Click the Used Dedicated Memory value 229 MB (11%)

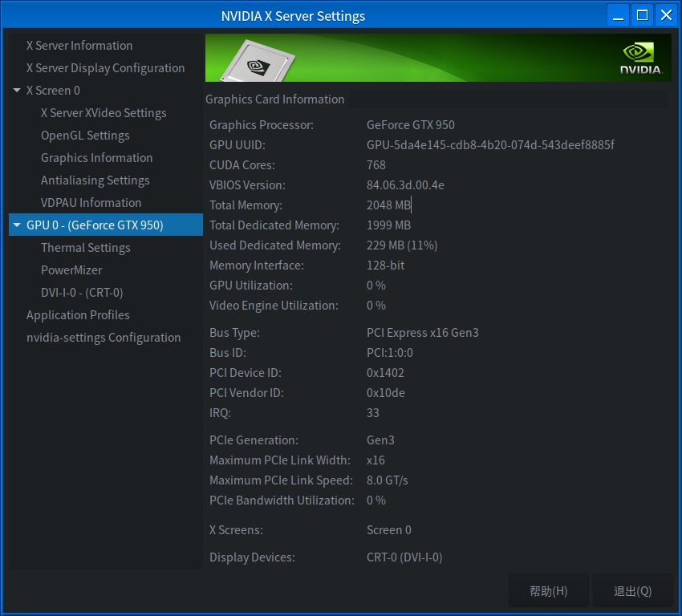tap(402, 245)
